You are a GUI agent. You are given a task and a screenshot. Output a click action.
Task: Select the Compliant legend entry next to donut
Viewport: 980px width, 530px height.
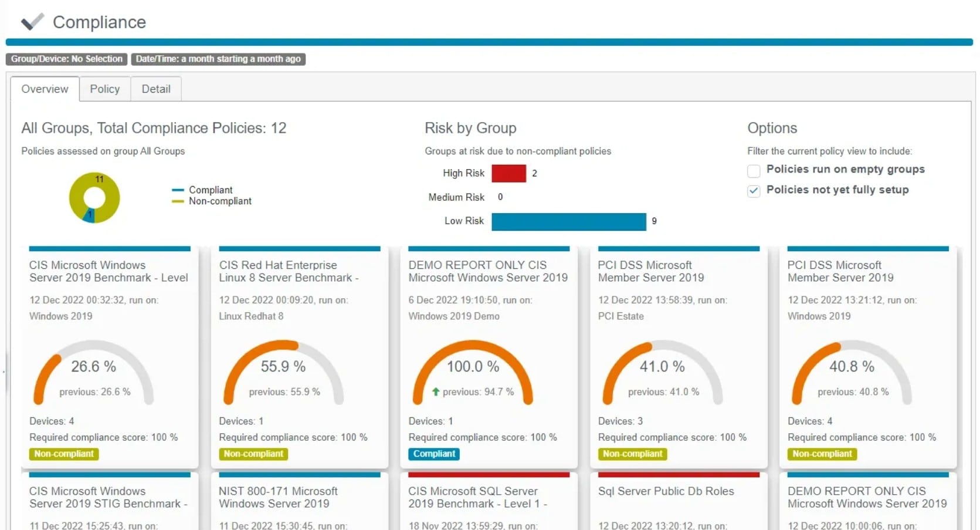pos(210,190)
